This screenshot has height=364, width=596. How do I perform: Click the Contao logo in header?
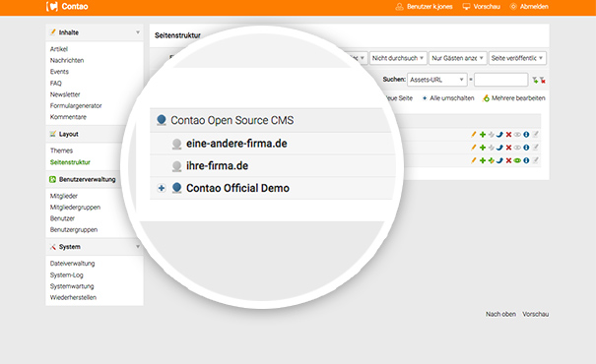coord(67,7)
